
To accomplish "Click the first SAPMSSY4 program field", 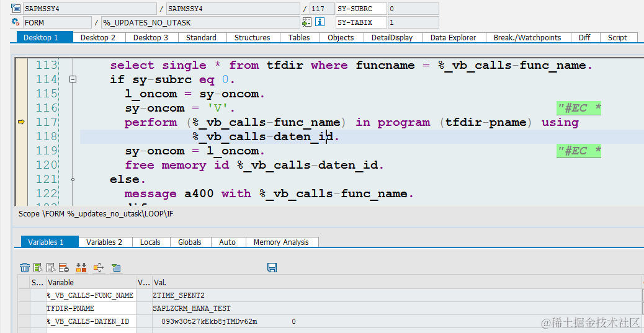I will (90, 9).
